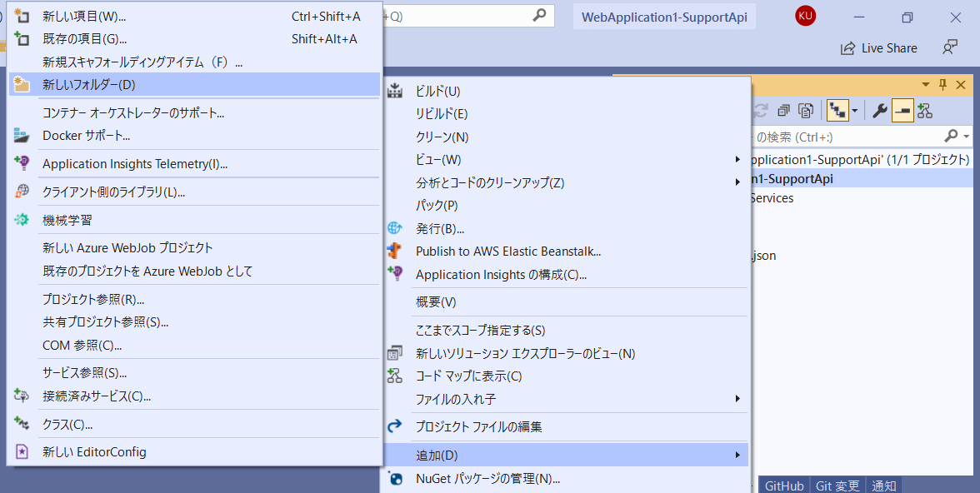
Task: Click the Application Insights Telemetry lightbulb icon
Action: tap(22, 164)
